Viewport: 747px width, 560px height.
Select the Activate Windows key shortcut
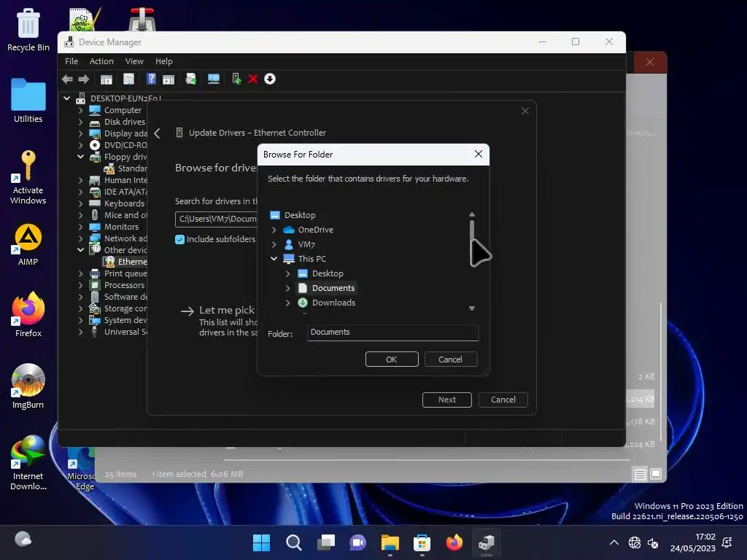pyautogui.click(x=28, y=177)
